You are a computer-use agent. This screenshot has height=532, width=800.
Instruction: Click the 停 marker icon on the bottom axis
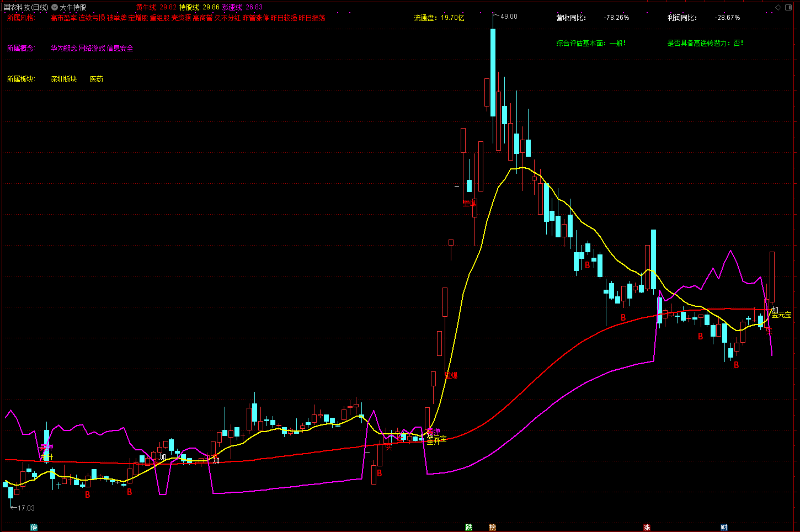[x=34, y=528]
